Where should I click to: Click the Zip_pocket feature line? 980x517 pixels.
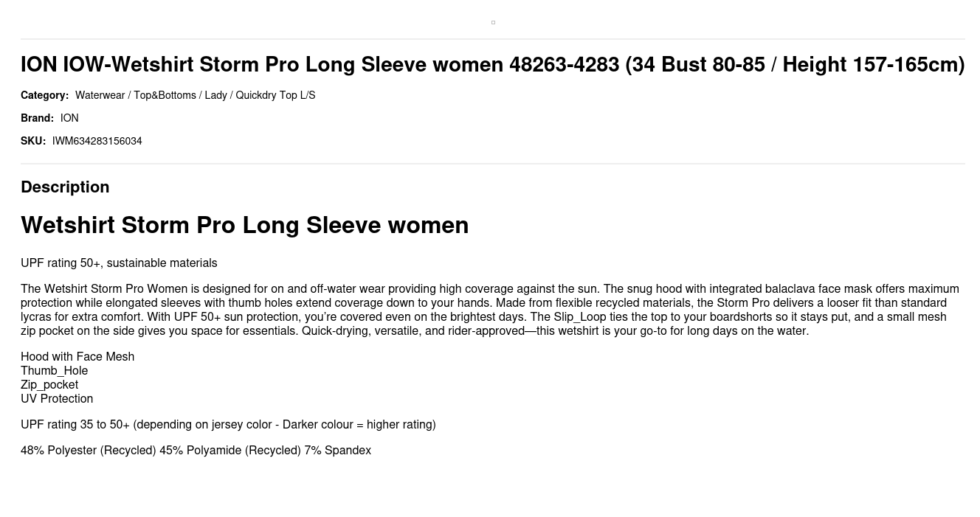coord(49,385)
